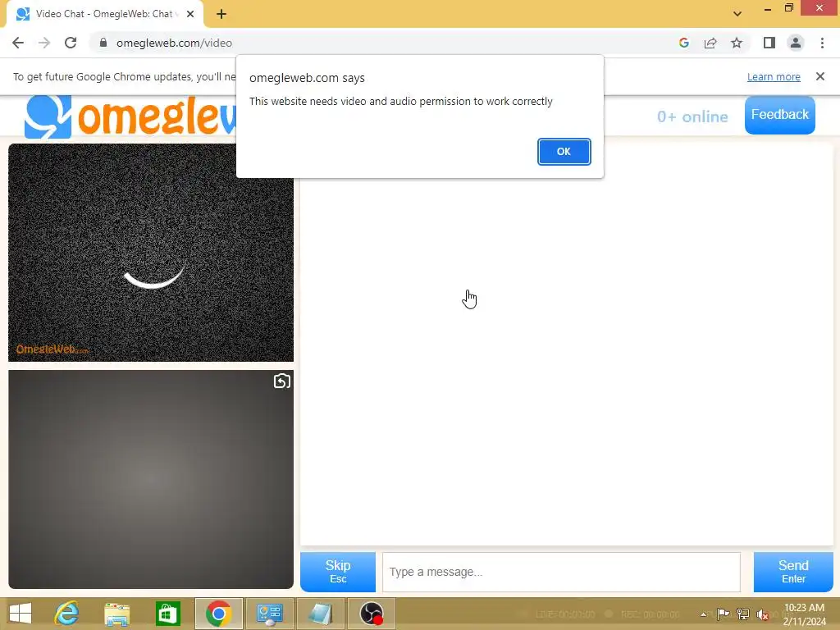
Task: Open the Control Panel taskbar icon
Action: point(269,614)
